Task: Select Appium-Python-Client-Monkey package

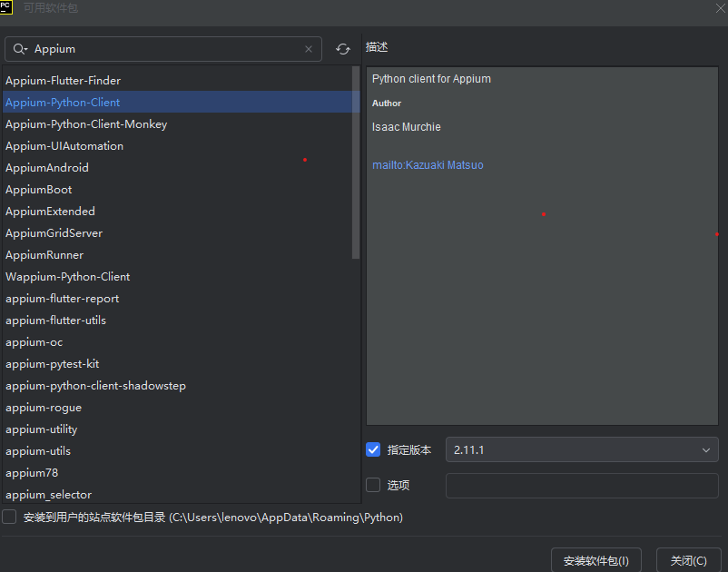Action: click(178, 124)
